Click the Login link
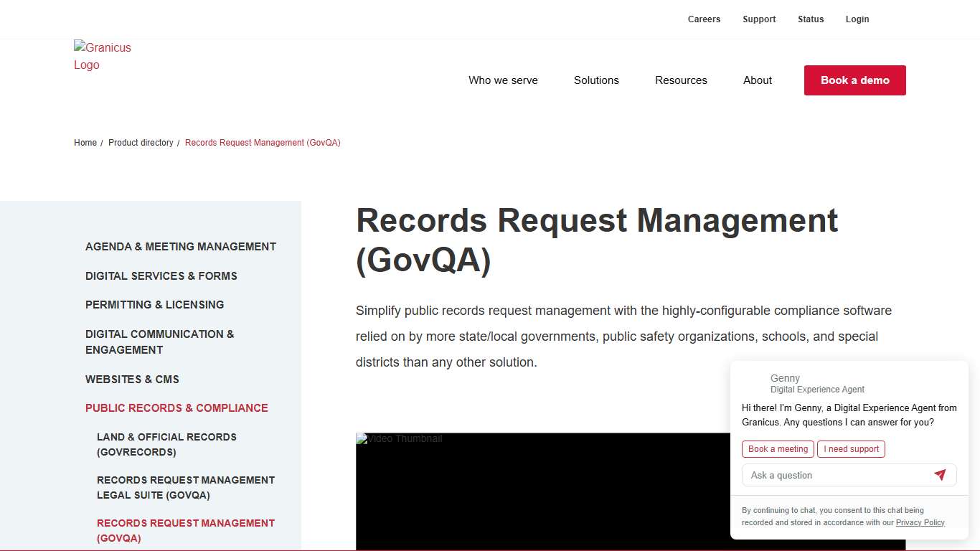 point(857,19)
